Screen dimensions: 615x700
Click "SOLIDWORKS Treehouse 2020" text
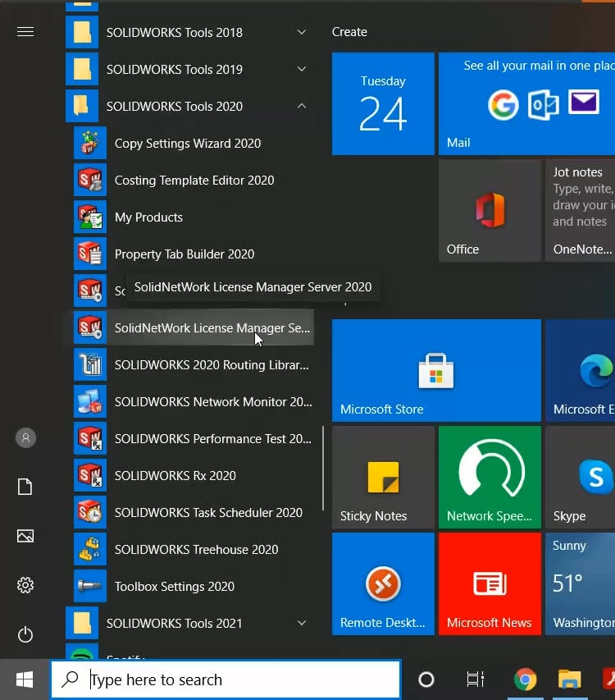197,550
